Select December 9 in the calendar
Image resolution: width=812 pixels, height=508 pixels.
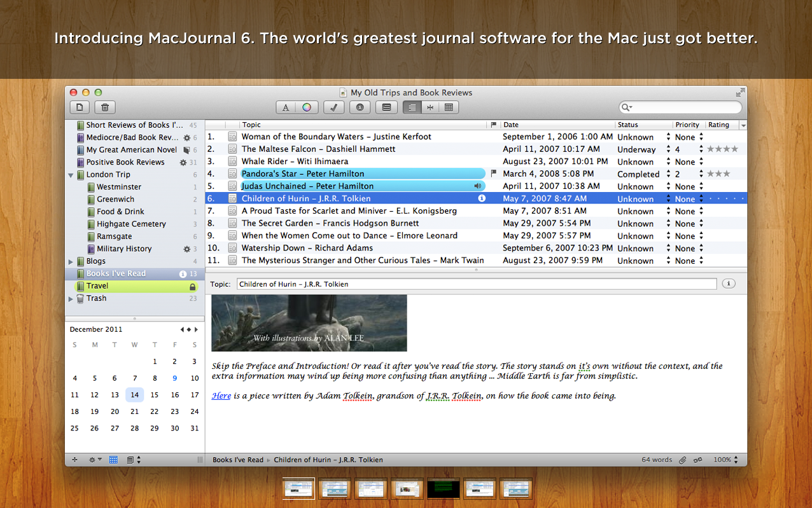(x=175, y=378)
